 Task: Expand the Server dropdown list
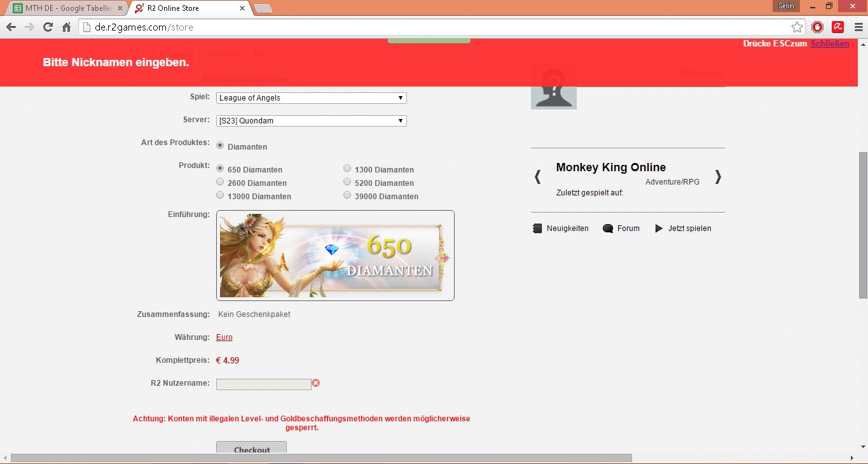(x=311, y=121)
